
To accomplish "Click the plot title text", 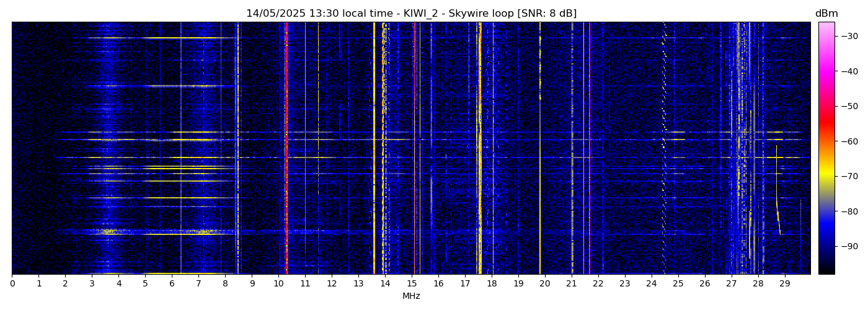I will tap(411, 14).
